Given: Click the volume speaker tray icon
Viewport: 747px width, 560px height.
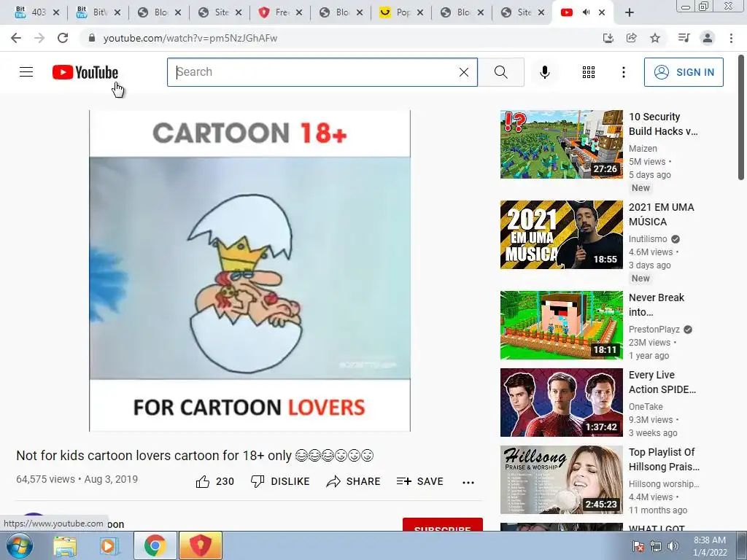Looking at the screenshot, I should pos(673,546).
